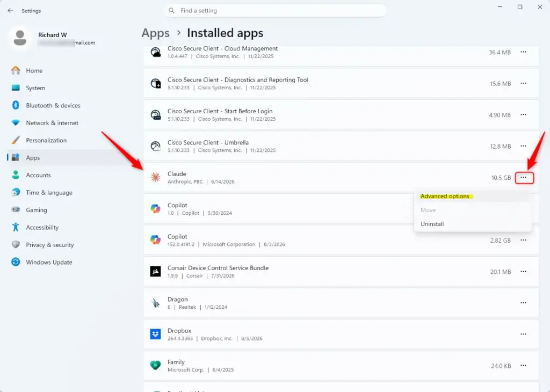
Task: Open more options for Corsair Service Bundle
Action: tap(523, 271)
